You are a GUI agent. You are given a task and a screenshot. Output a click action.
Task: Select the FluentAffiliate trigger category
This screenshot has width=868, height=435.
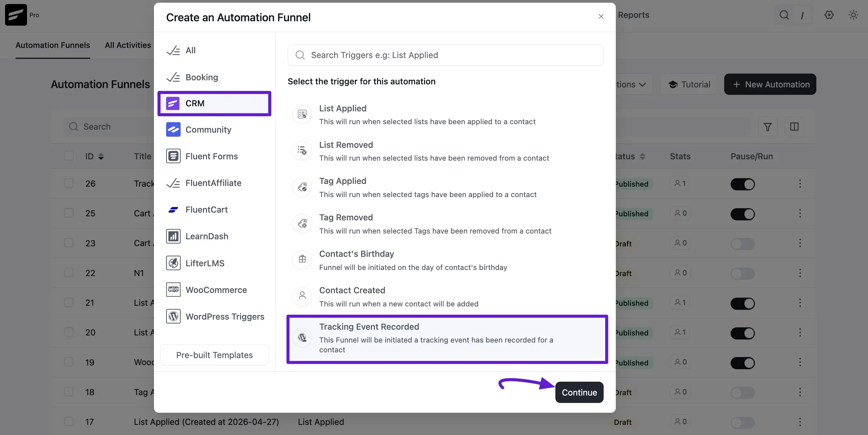(x=214, y=183)
